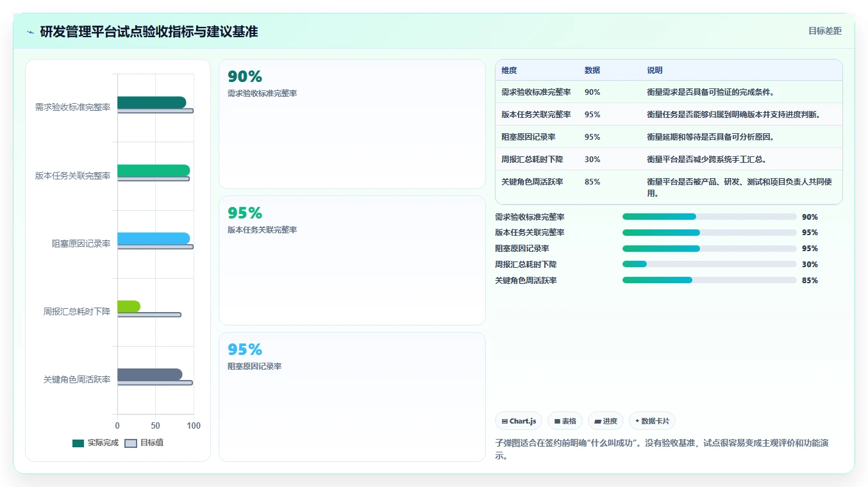Click the table text 衡量平台是否减少跨系统手工汇总。

(707, 160)
